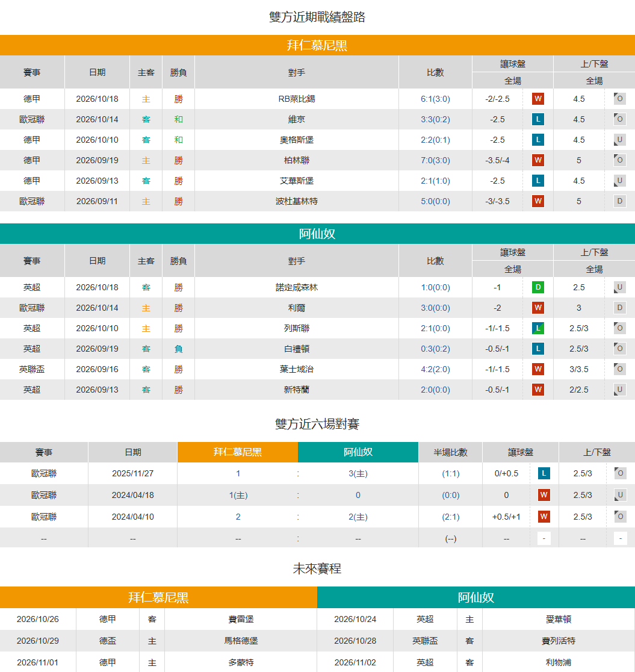Click the 3(主) score in the 2025/11/27 row
The height and width of the screenshot is (672, 635).
(x=358, y=473)
